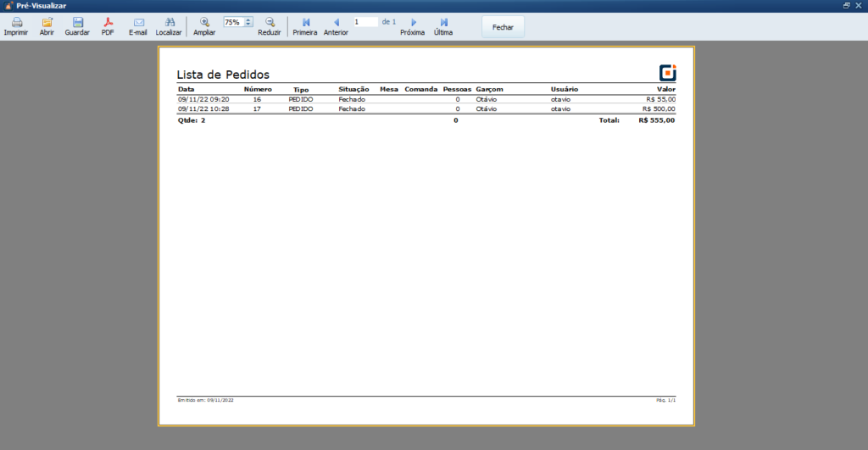Click the page number input field
Image resolution: width=868 pixels, height=450 pixels.
coord(365,22)
